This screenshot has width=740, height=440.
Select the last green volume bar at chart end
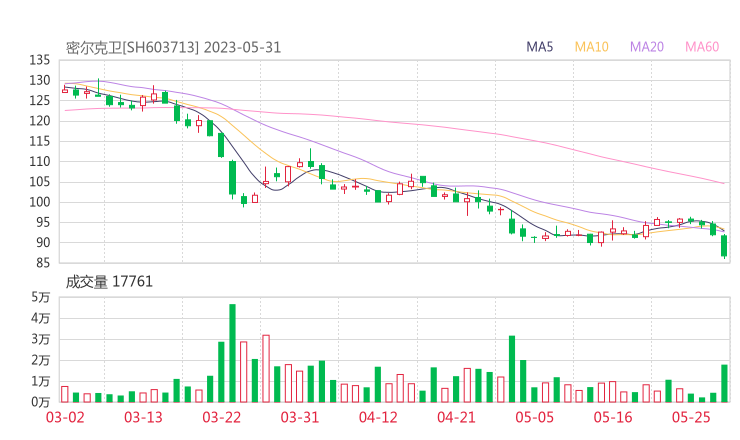click(724, 383)
